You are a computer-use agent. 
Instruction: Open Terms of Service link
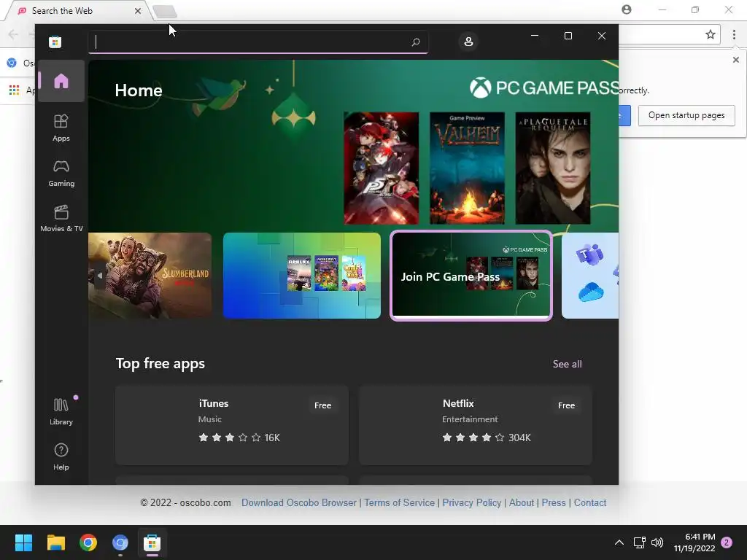[399, 502]
